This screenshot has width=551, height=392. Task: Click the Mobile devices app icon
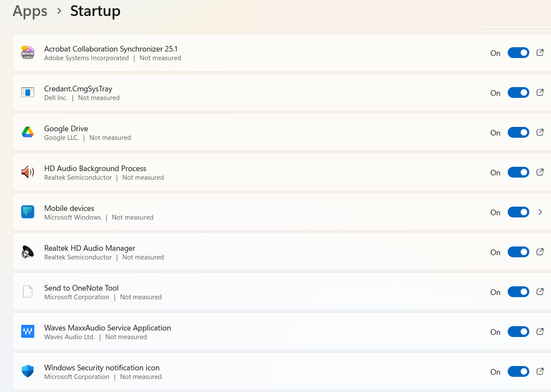pos(28,212)
